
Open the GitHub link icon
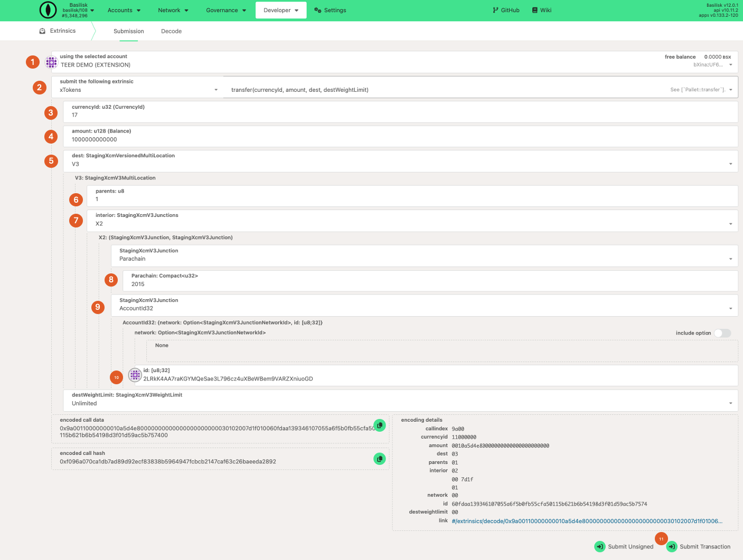[495, 10]
